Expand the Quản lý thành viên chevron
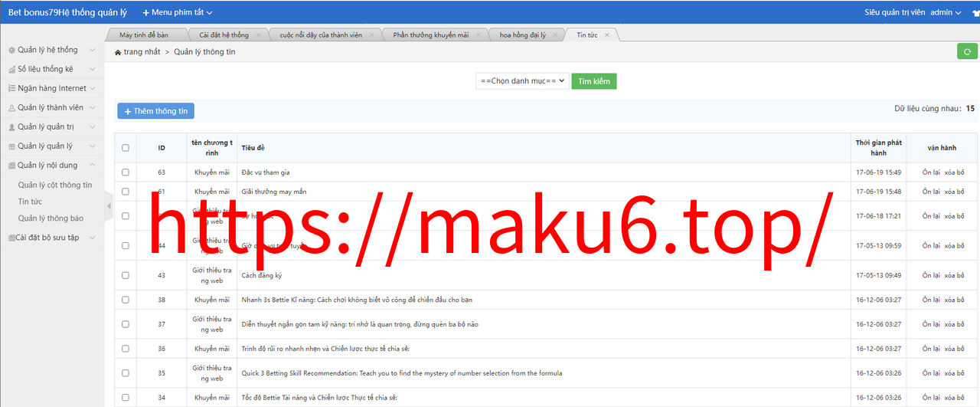 [93, 108]
